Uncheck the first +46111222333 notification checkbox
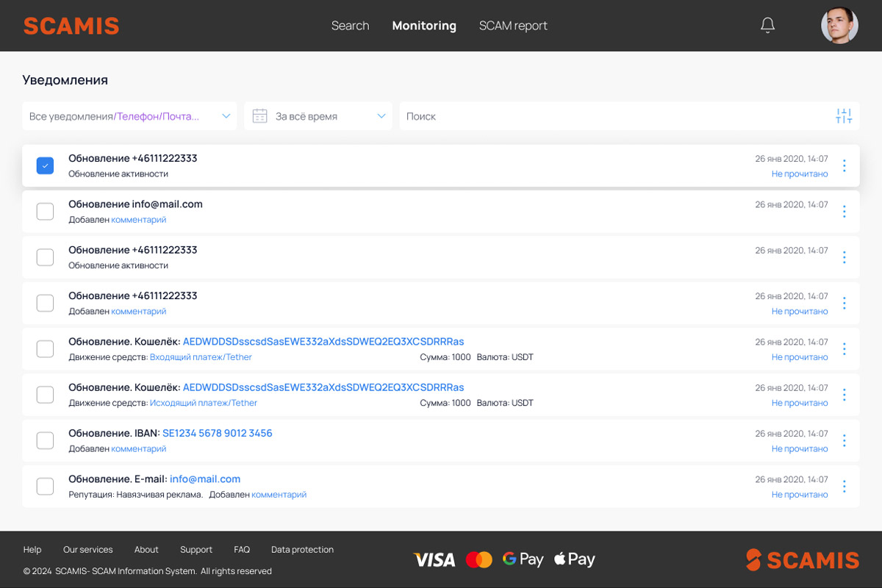Viewport: 882px width, 588px height. [x=45, y=166]
